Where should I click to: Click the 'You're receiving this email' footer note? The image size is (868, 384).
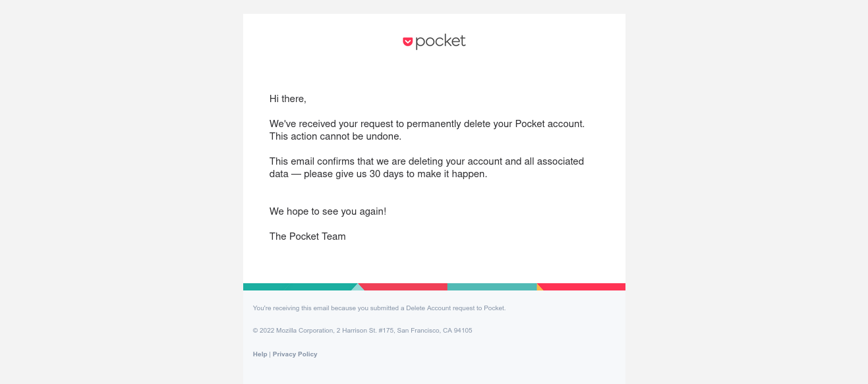point(380,308)
